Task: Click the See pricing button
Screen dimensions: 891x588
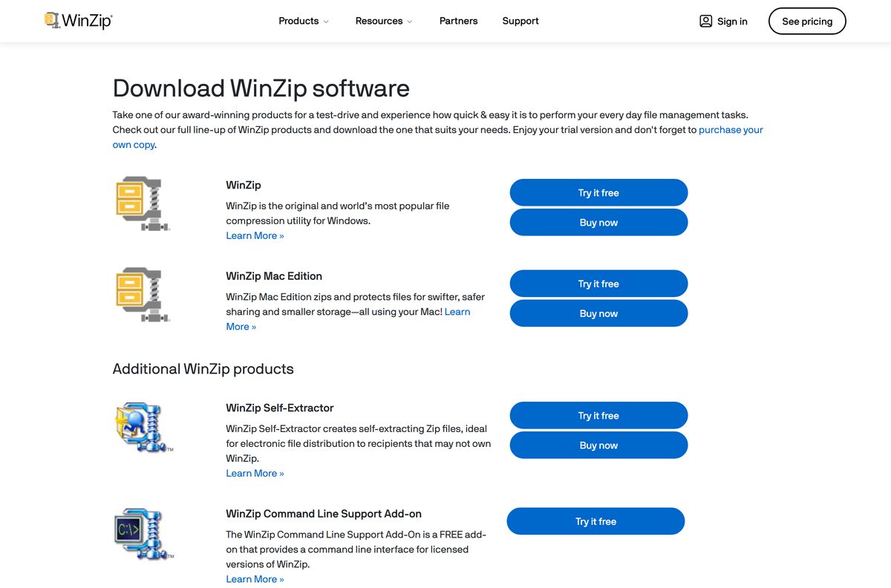Action: [x=807, y=22]
